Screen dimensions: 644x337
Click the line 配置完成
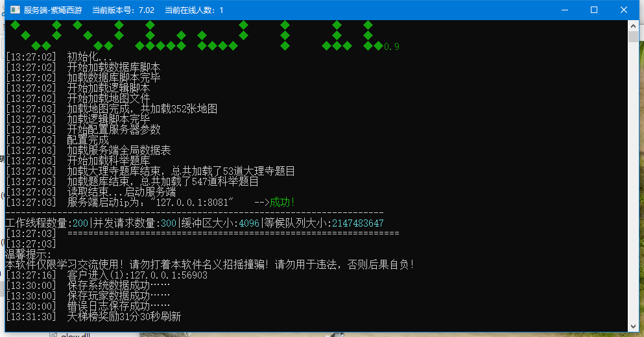click(x=88, y=140)
